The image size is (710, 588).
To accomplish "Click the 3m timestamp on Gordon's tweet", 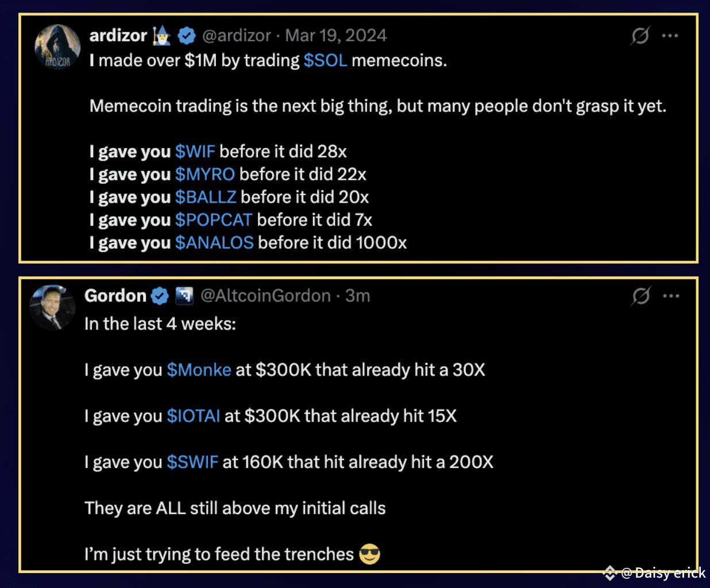I will click(x=358, y=296).
